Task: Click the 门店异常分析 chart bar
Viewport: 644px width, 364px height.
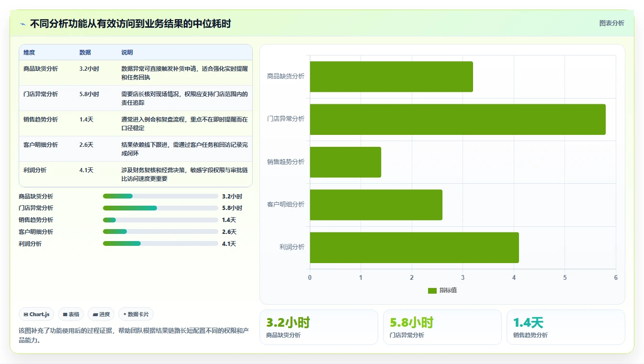Action: click(x=458, y=119)
